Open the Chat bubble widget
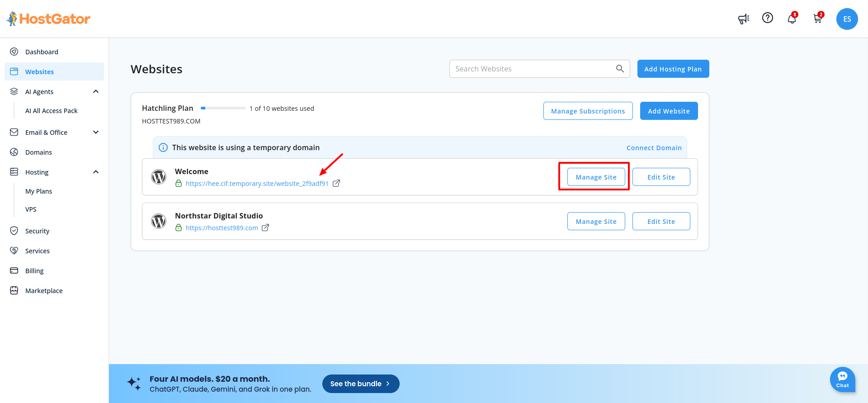 (x=843, y=379)
